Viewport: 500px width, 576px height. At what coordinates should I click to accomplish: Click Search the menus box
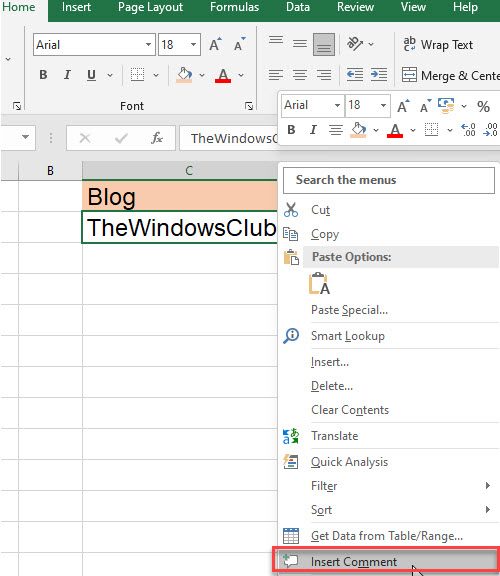389,180
